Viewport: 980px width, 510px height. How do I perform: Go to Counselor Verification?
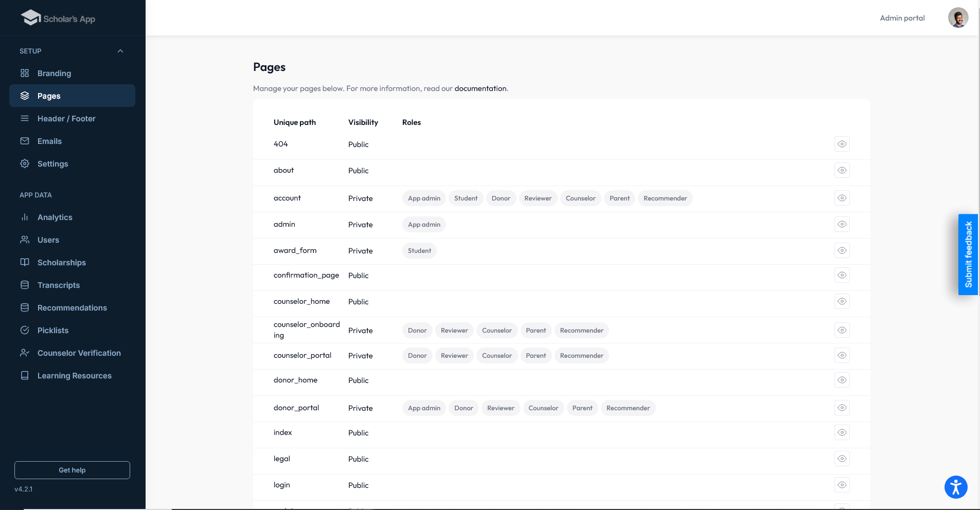(x=72, y=353)
